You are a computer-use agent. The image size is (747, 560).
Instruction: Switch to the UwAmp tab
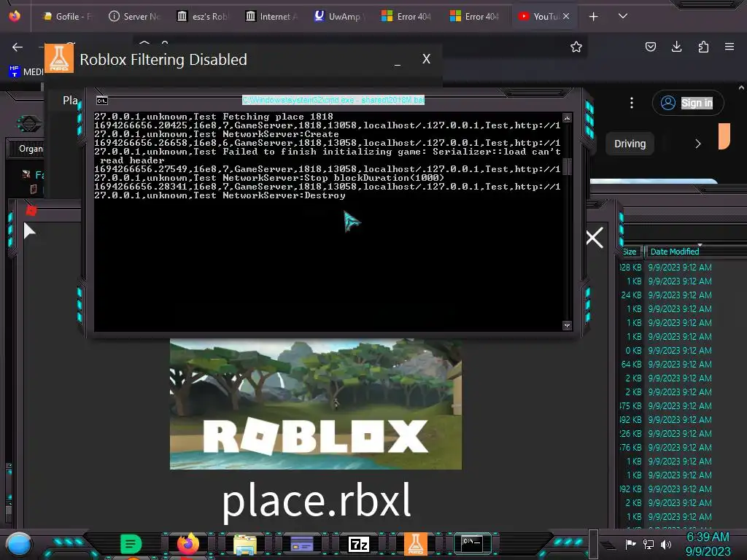[x=339, y=16]
